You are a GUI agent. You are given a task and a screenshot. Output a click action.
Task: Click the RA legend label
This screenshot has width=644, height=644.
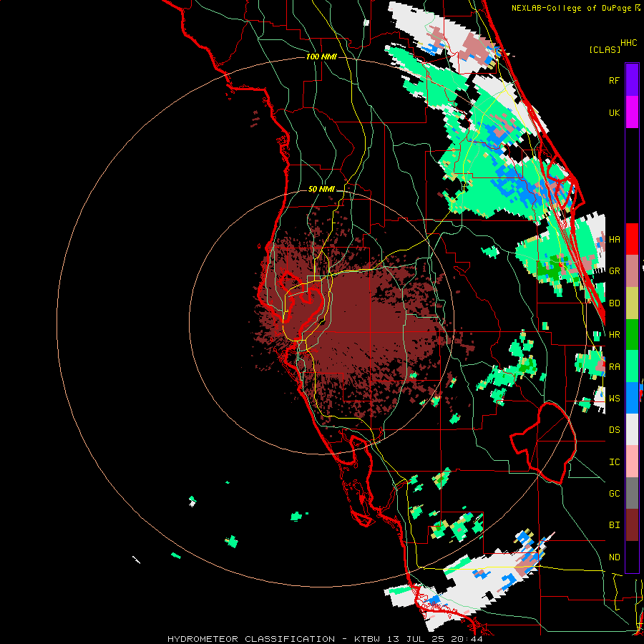tap(614, 367)
